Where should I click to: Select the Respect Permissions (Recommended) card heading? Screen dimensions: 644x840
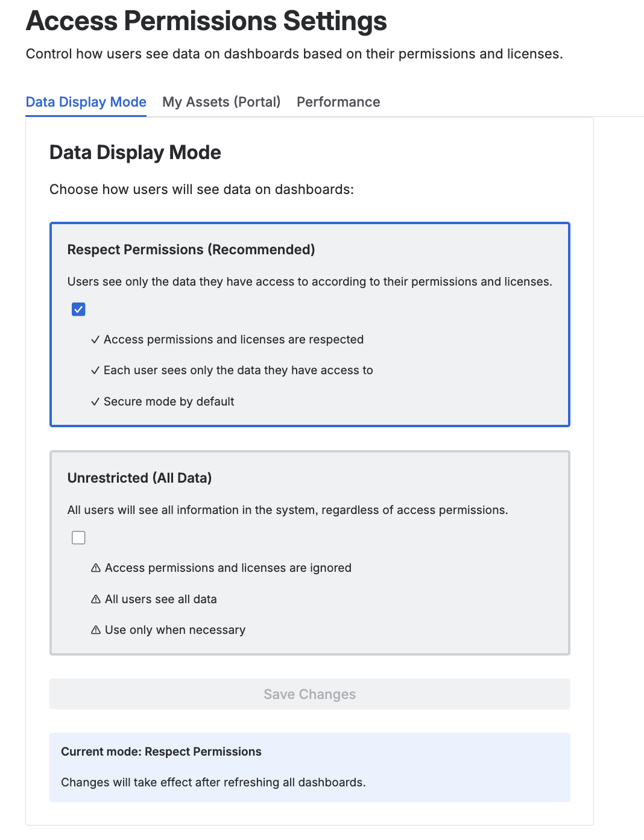[191, 249]
